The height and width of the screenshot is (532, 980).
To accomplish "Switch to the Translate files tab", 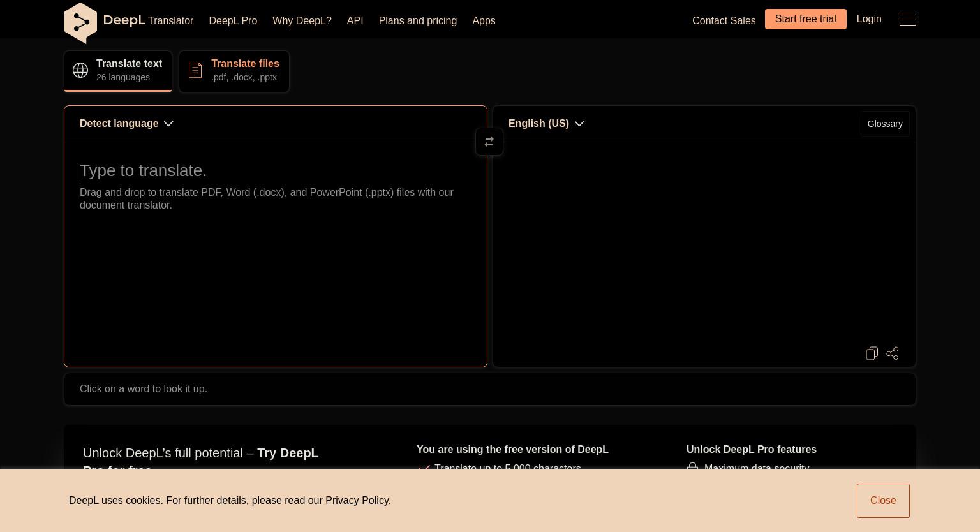I will tap(234, 71).
